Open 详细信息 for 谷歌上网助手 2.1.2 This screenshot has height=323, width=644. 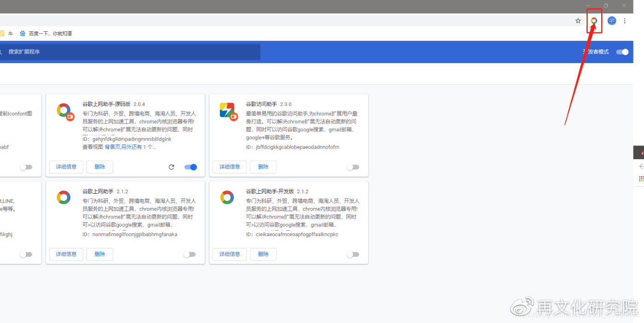click(x=66, y=254)
